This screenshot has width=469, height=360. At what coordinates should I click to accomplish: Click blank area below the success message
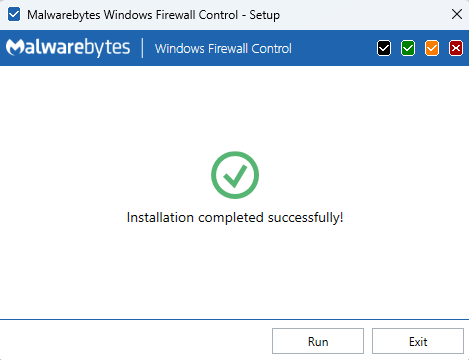(x=235, y=270)
